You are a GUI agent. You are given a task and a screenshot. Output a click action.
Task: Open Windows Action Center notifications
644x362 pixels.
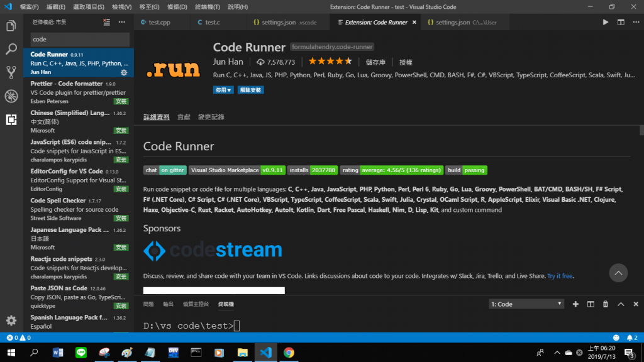630,353
